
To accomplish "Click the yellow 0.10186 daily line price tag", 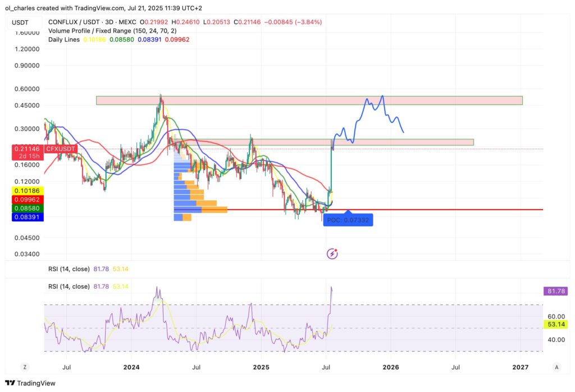I will 26,191.
